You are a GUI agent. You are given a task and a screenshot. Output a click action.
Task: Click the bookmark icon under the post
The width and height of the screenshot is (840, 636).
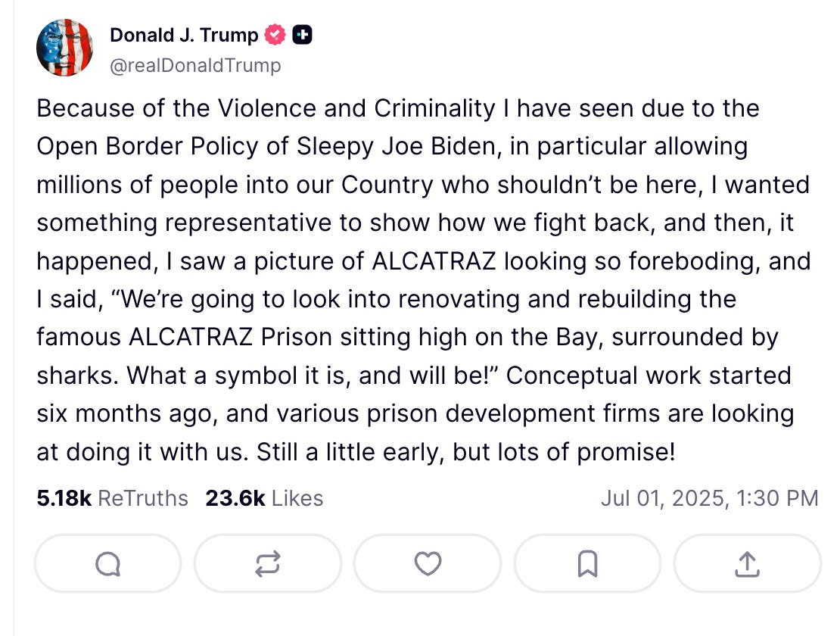[x=588, y=563]
